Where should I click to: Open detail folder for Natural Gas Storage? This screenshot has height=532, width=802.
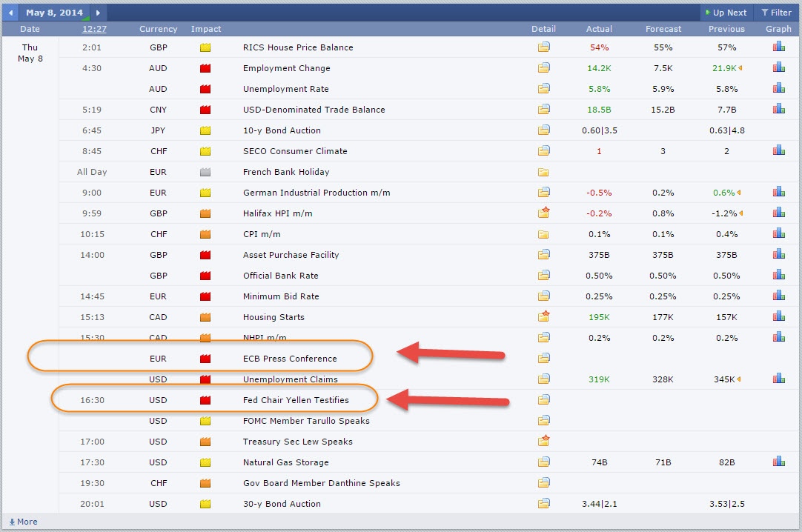(544, 462)
